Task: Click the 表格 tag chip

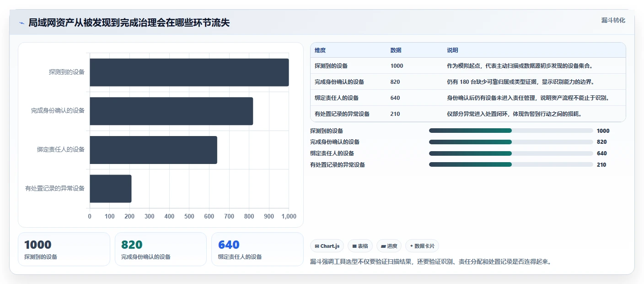Action: [360, 246]
